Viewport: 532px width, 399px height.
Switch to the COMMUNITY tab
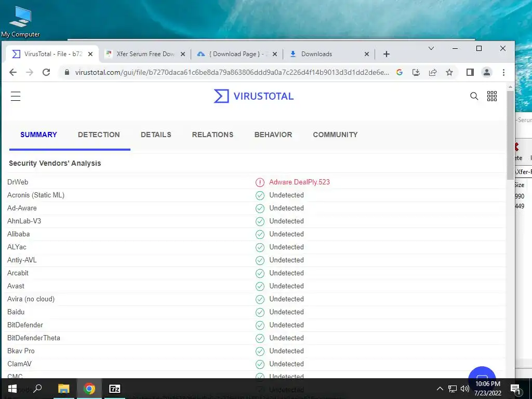(335, 135)
